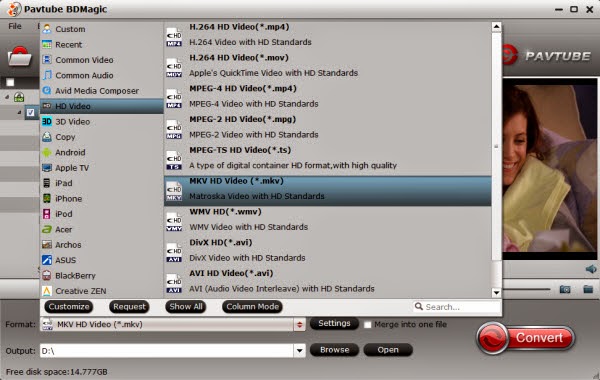600x380 pixels.
Task: Open the Creative ZEN category
Action: coord(101,291)
